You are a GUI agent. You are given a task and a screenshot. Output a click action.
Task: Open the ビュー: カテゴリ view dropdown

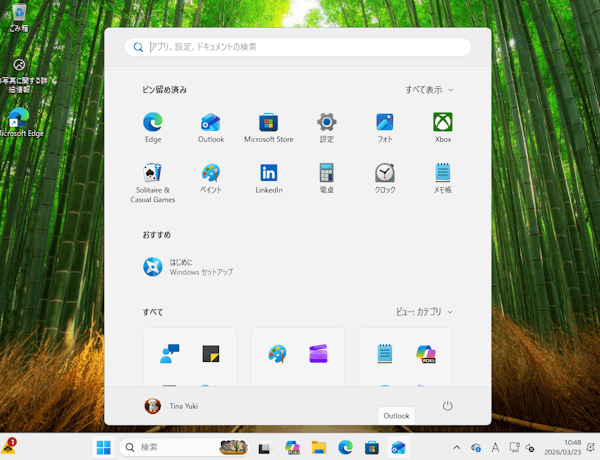(x=424, y=312)
